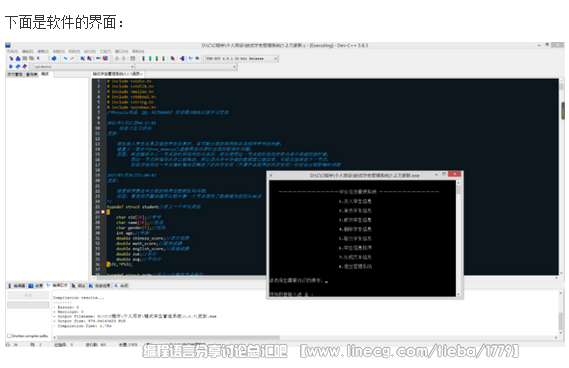569x368 pixels.
Task: Click the Print toolbar icon
Action: pyautogui.click(x=54, y=58)
